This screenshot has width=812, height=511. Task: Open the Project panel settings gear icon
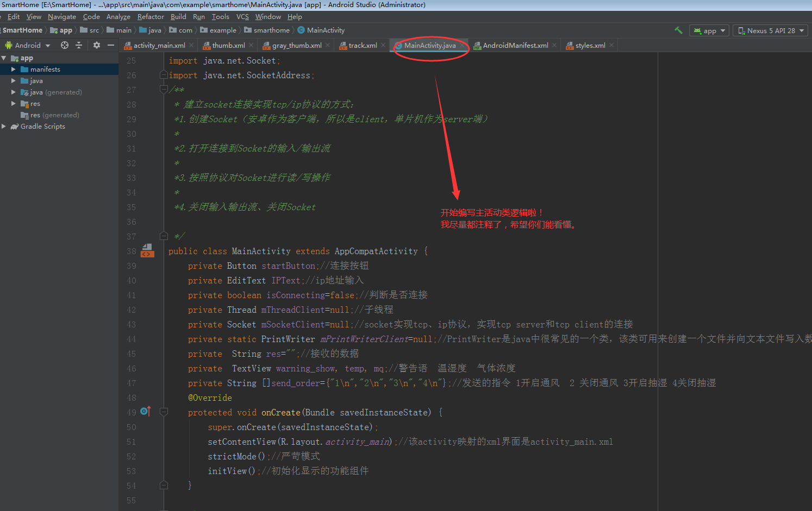96,45
